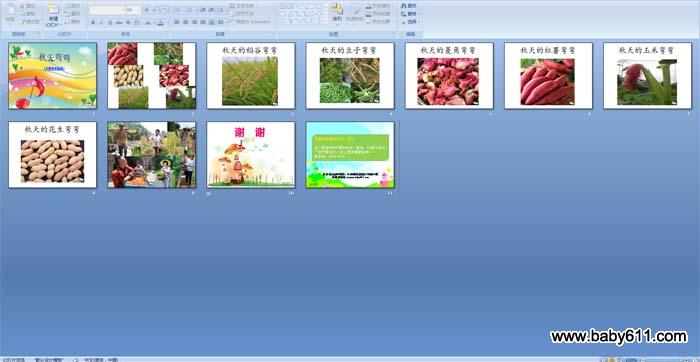The width and height of the screenshot is (700, 362).
Task: Click the zoom slider in status bar
Action: point(665,359)
